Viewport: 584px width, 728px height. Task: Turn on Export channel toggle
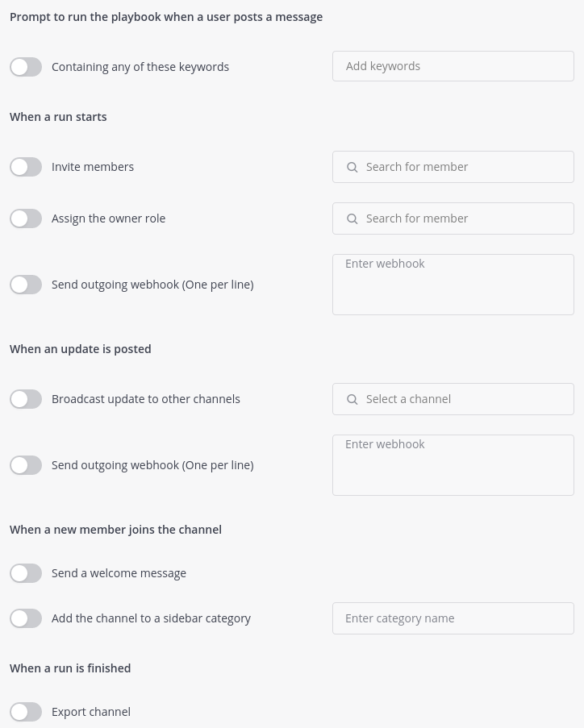click(x=26, y=712)
